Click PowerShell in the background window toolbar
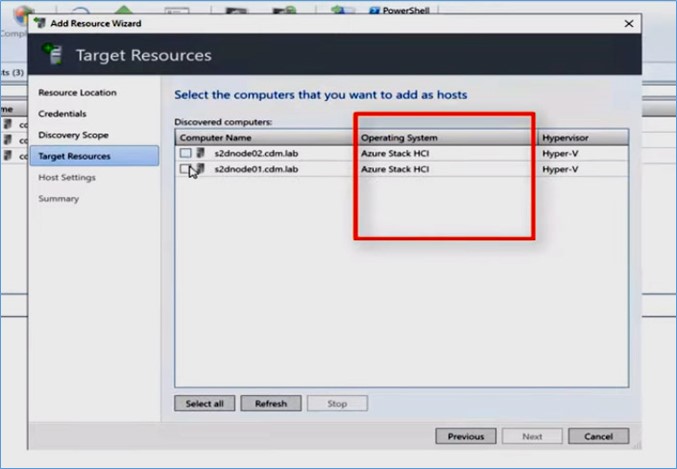The width and height of the screenshot is (677, 469). 400,10
